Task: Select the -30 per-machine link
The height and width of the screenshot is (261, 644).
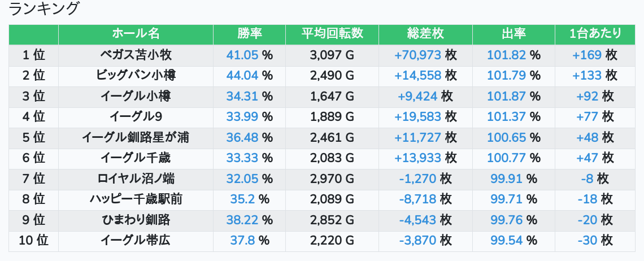Action: coord(588,240)
